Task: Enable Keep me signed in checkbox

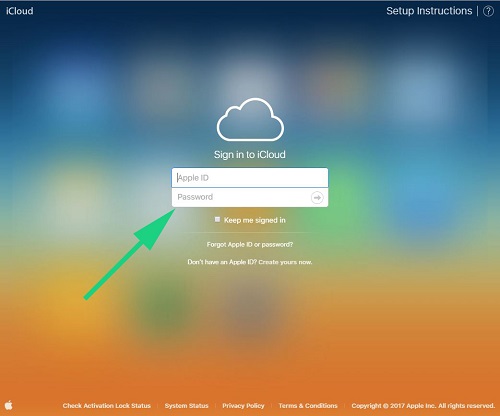Action: [x=217, y=219]
